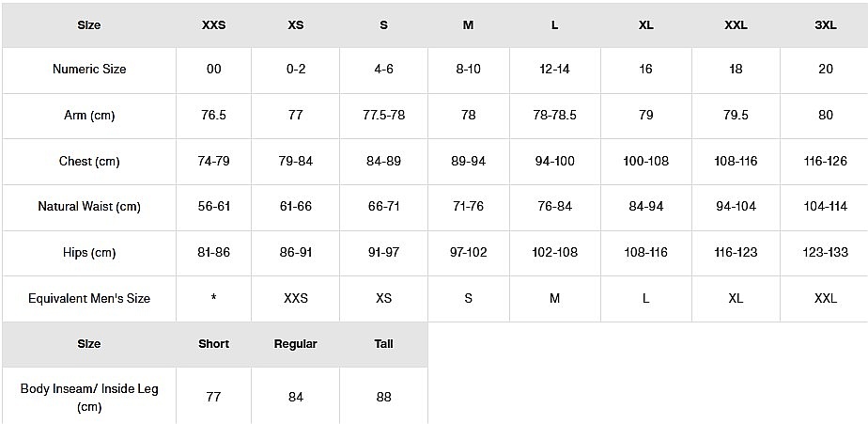Image resolution: width=868 pixels, height=424 pixels.
Task: Click the XXS size column header
Action: click(213, 25)
